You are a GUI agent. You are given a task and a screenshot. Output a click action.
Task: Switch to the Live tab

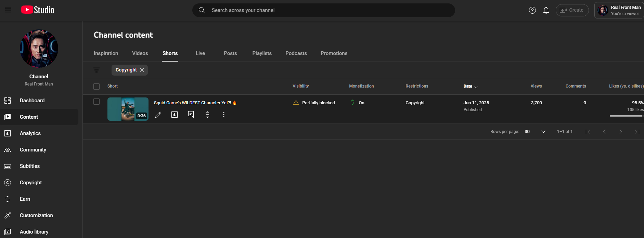(200, 53)
